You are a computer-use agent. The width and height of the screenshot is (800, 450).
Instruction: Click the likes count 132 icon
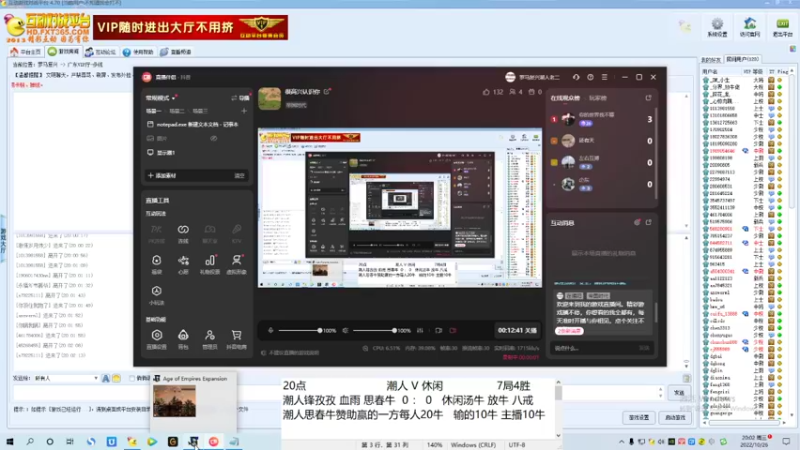[486, 92]
